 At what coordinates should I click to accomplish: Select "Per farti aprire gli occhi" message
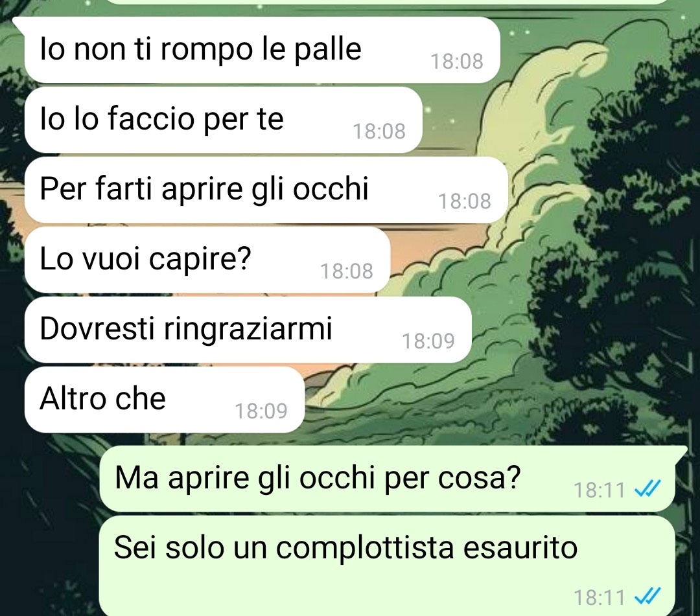(x=266, y=190)
